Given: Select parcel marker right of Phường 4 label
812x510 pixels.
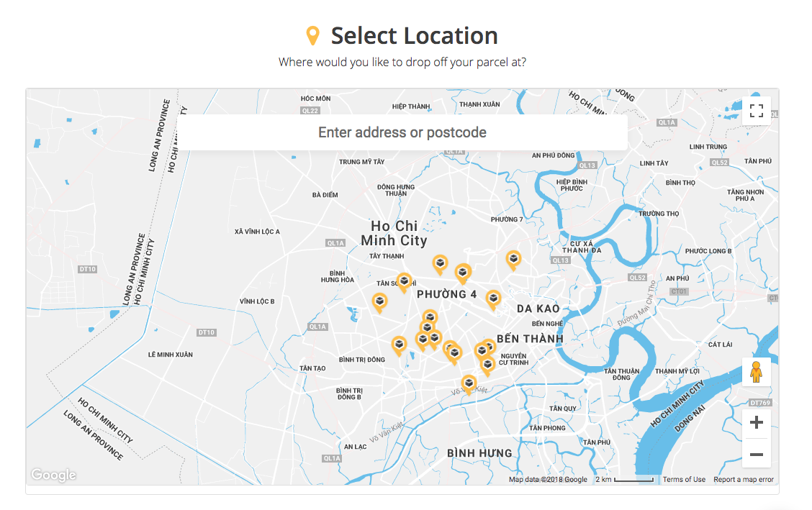Looking at the screenshot, I should point(493,298).
